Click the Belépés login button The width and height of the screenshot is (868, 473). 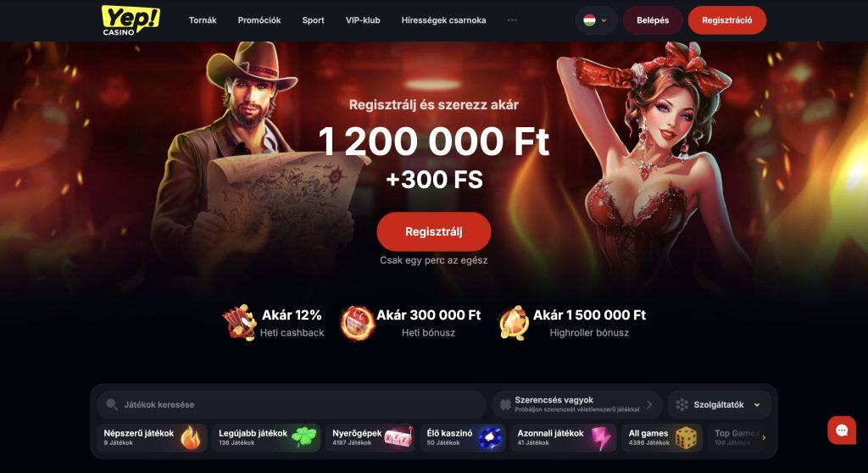click(652, 20)
